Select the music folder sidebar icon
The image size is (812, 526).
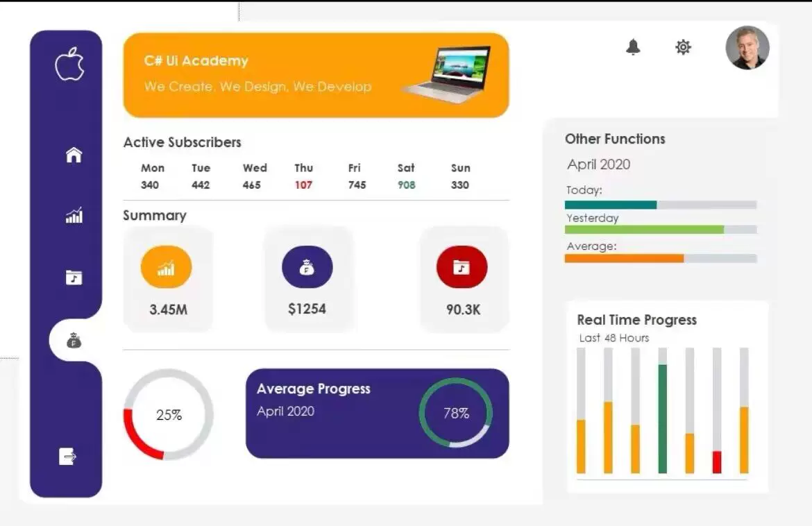74,278
